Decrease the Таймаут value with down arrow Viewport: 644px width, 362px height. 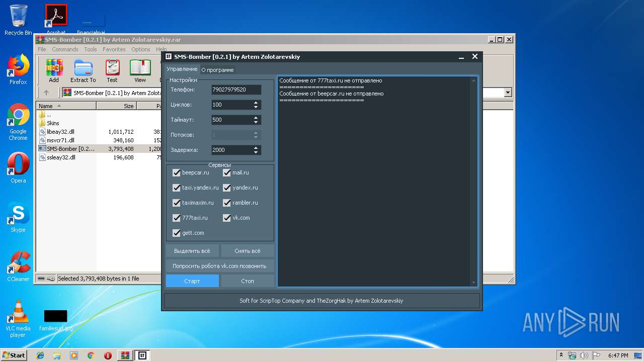(x=256, y=122)
